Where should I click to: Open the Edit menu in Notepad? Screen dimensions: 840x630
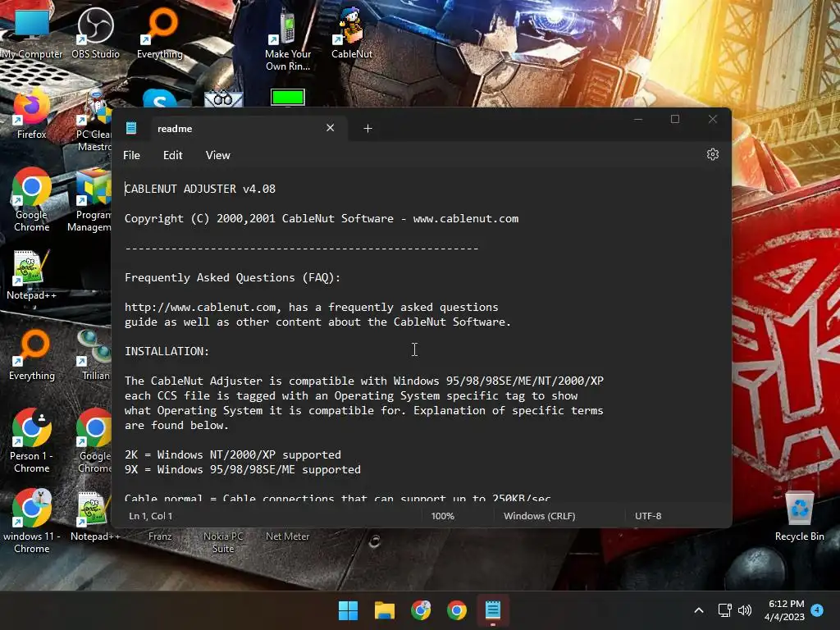(x=172, y=155)
